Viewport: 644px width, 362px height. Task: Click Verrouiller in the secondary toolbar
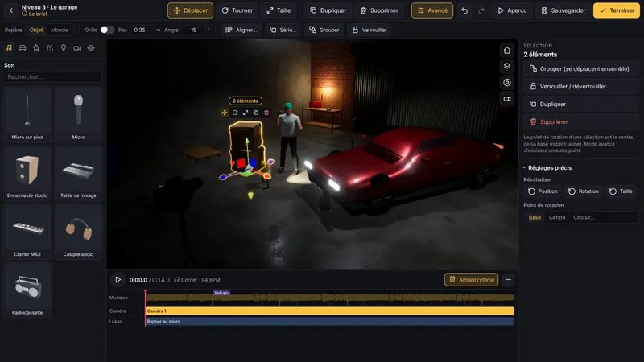(x=369, y=30)
